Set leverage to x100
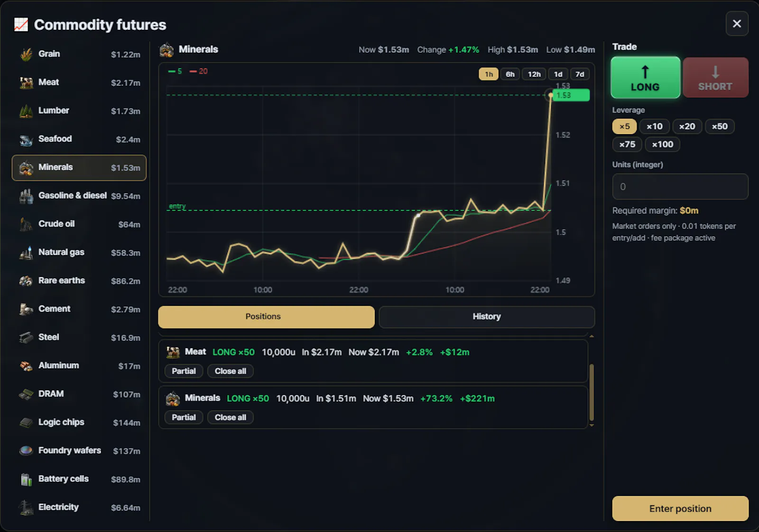 click(662, 145)
